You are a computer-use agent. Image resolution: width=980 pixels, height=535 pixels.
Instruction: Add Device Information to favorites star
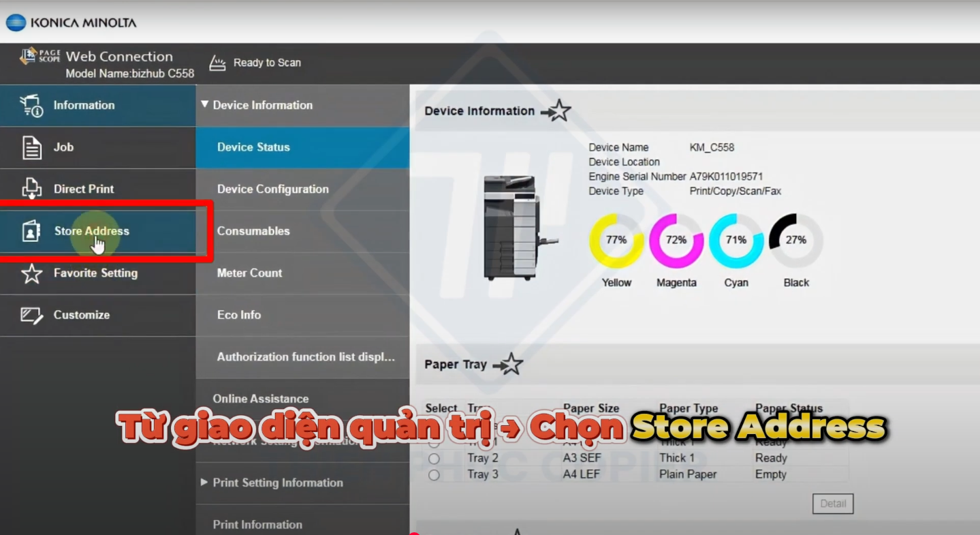pyautogui.click(x=556, y=111)
